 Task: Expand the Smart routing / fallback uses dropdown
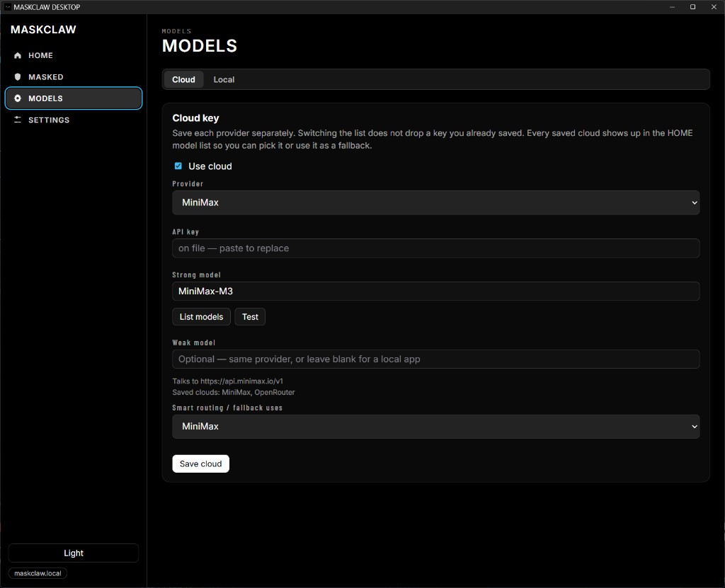point(435,426)
